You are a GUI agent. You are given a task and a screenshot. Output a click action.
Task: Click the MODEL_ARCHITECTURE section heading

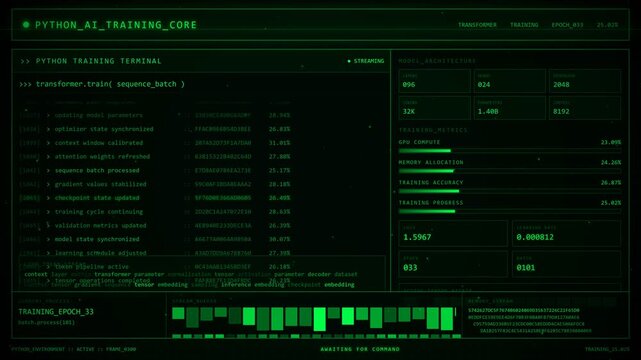click(x=437, y=61)
